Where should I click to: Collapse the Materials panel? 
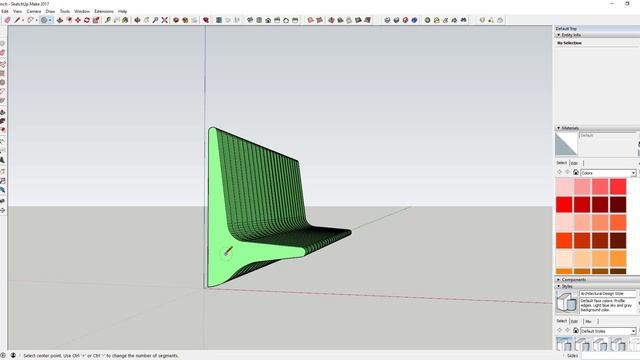point(559,128)
